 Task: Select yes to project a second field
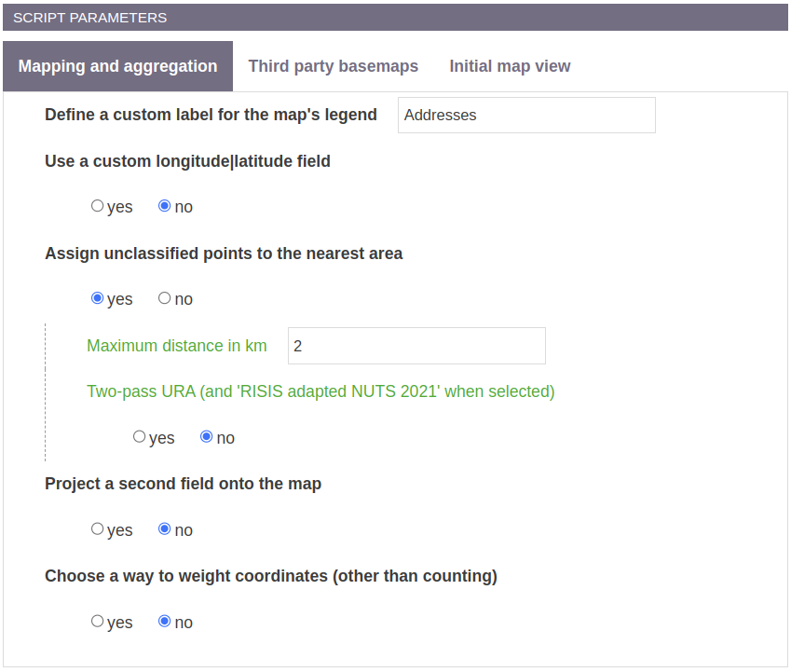tap(98, 528)
